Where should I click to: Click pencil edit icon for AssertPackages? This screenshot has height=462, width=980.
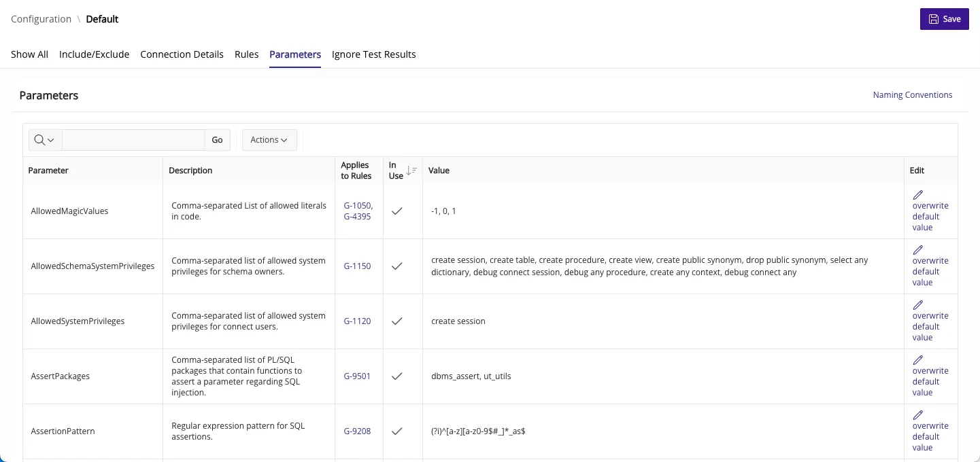coord(917,360)
